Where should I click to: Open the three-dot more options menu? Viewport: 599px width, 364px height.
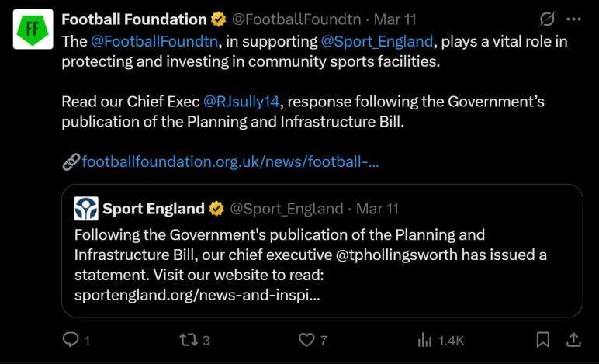coord(574,19)
